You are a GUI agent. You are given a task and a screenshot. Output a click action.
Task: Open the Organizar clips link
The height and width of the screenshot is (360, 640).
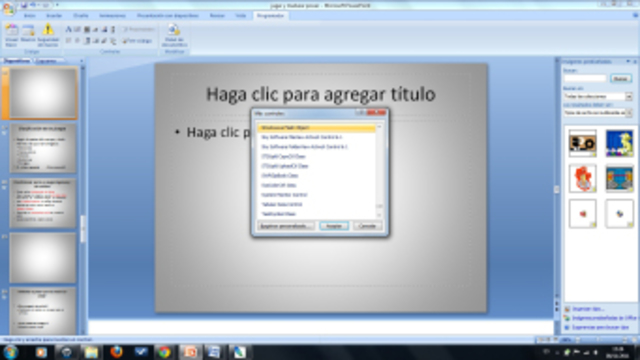tap(588, 309)
